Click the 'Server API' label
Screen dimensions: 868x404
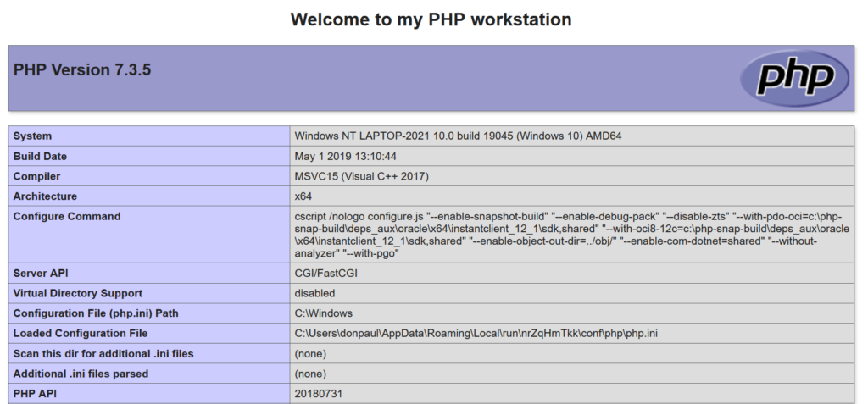coord(41,274)
